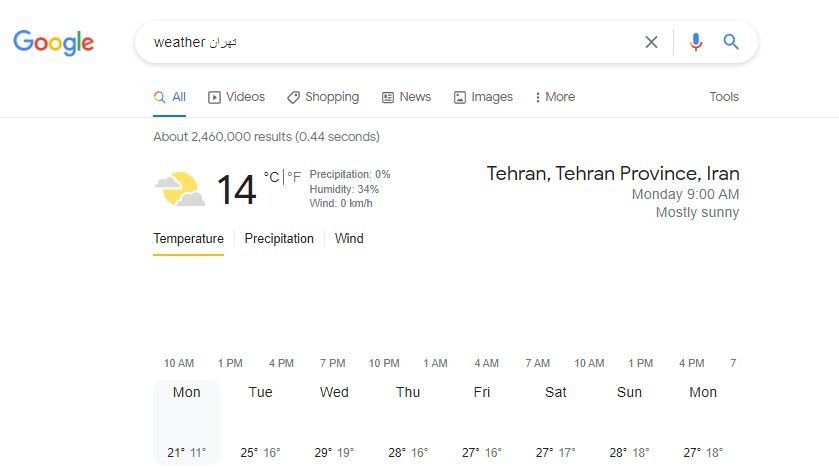Show the Precipitation chart tab

(279, 239)
